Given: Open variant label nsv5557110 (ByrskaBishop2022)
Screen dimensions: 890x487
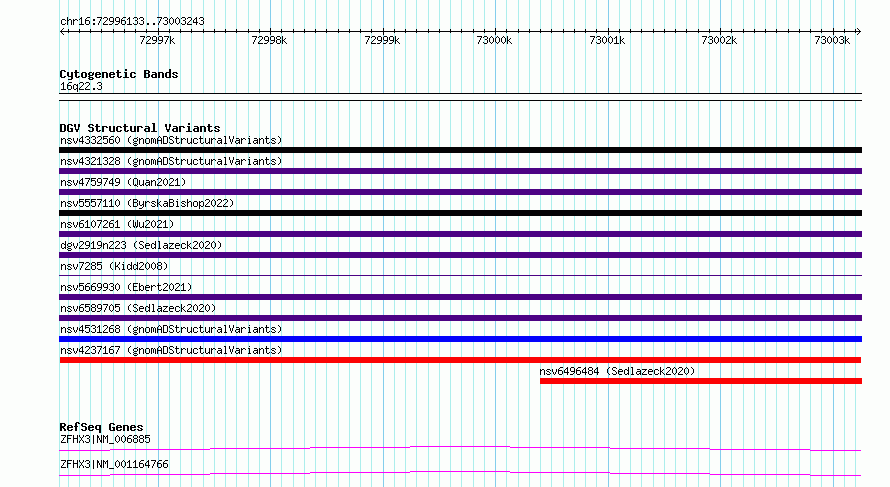Looking at the screenshot, I should tap(147, 203).
